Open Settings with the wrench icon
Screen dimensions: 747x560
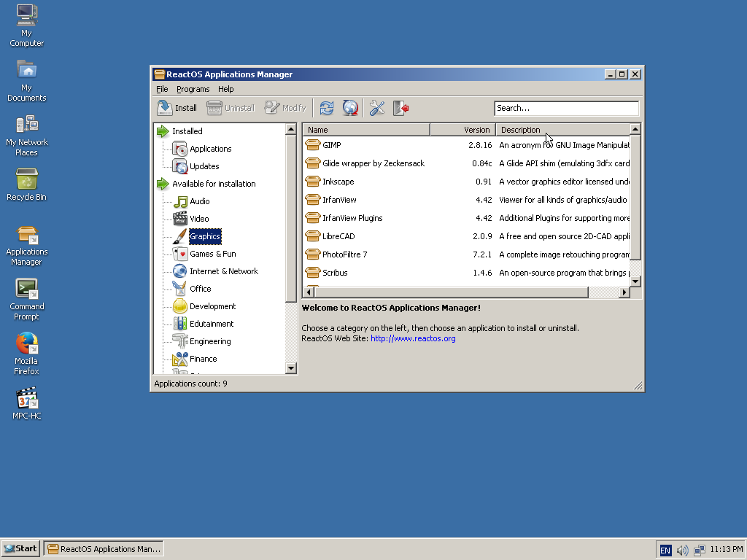pos(376,107)
